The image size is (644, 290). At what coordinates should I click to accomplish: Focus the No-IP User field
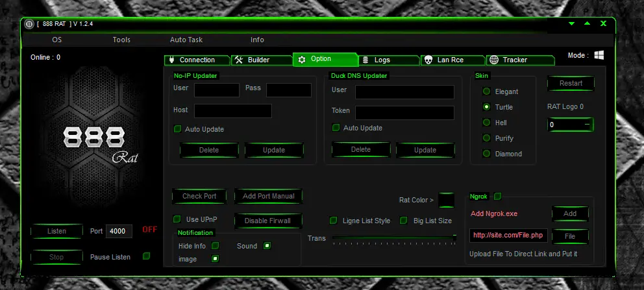pos(217,90)
